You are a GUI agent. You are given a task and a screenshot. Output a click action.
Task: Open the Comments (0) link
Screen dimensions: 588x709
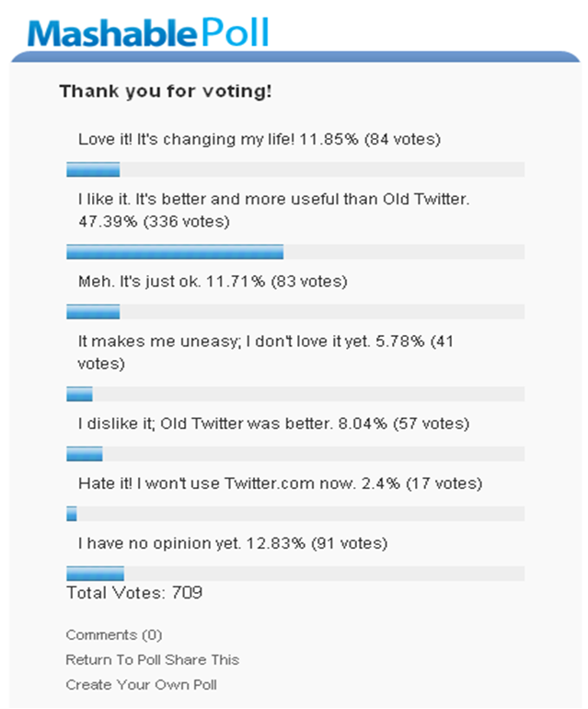[114, 634]
